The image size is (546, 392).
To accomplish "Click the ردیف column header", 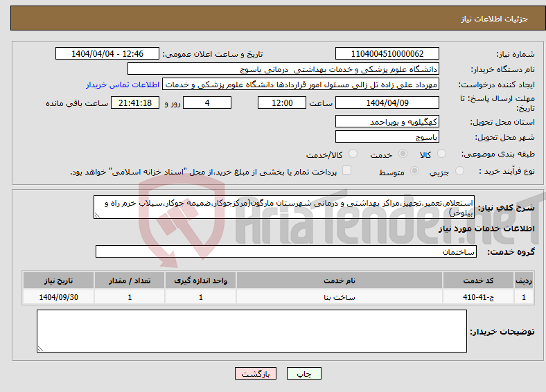I will [524, 280].
